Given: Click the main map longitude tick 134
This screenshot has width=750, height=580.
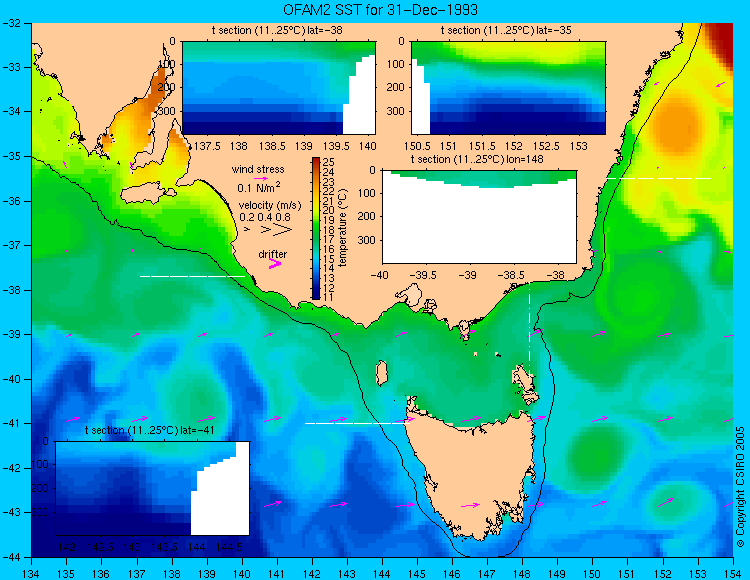Looking at the screenshot, I should point(32,574).
